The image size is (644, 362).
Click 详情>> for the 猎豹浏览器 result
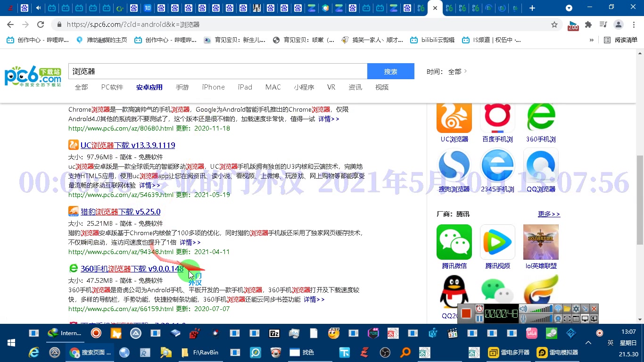click(190, 242)
